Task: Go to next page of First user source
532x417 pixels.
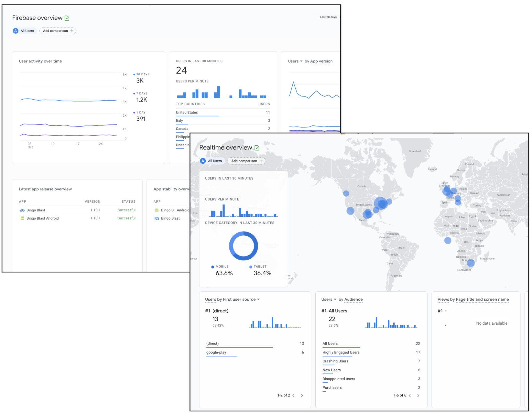Action: (x=302, y=396)
